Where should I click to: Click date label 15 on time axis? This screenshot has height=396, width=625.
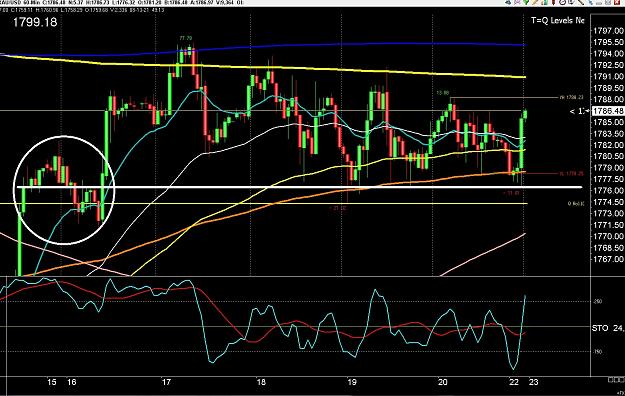52,382
